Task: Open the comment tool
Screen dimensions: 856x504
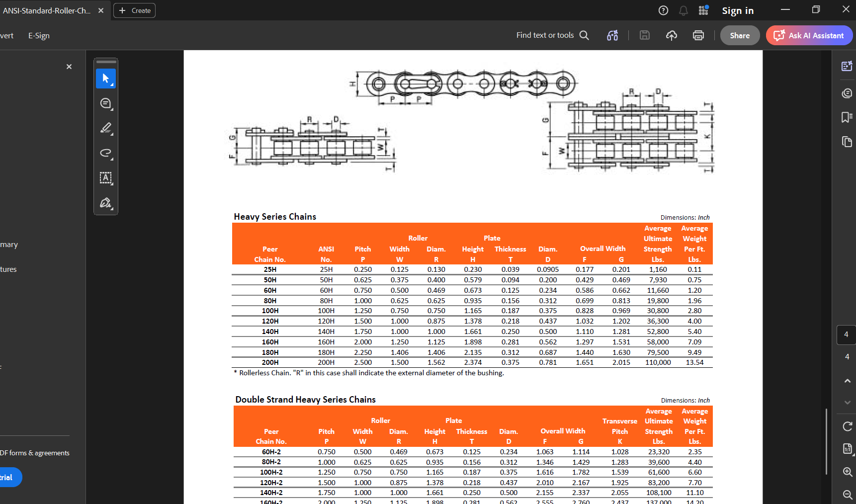Action: 106,103
